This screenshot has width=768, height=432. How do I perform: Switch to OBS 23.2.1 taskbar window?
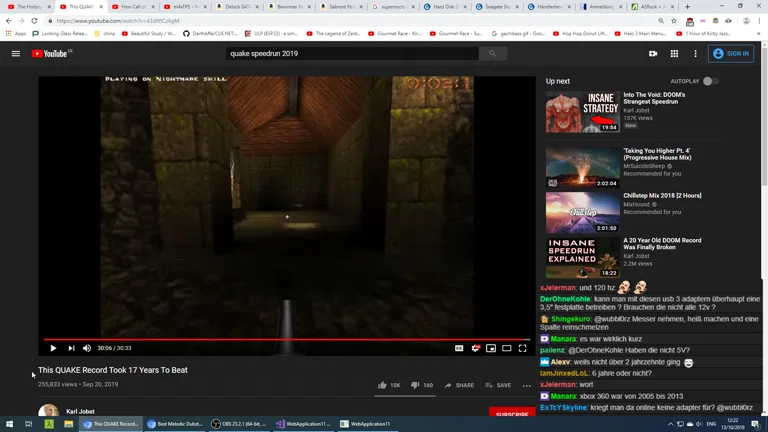(x=239, y=424)
